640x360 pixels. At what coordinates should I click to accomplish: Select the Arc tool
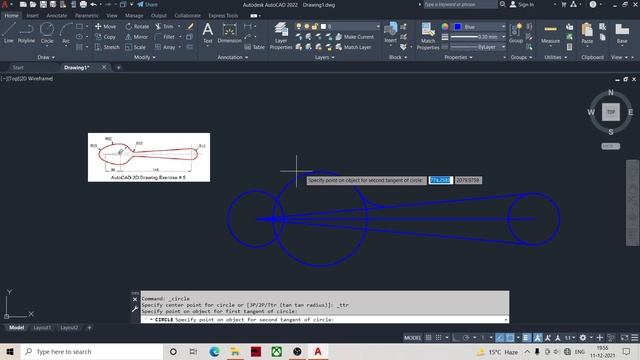coord(66,33)
